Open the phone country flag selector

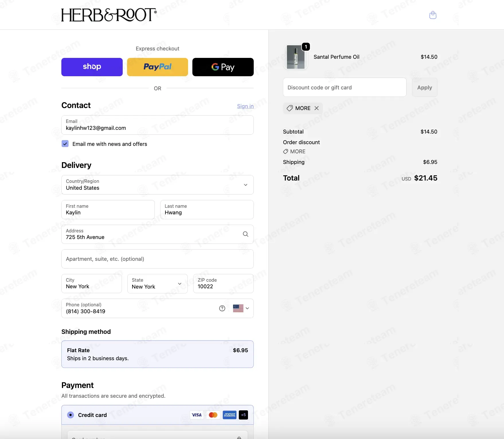pos(241,308)
